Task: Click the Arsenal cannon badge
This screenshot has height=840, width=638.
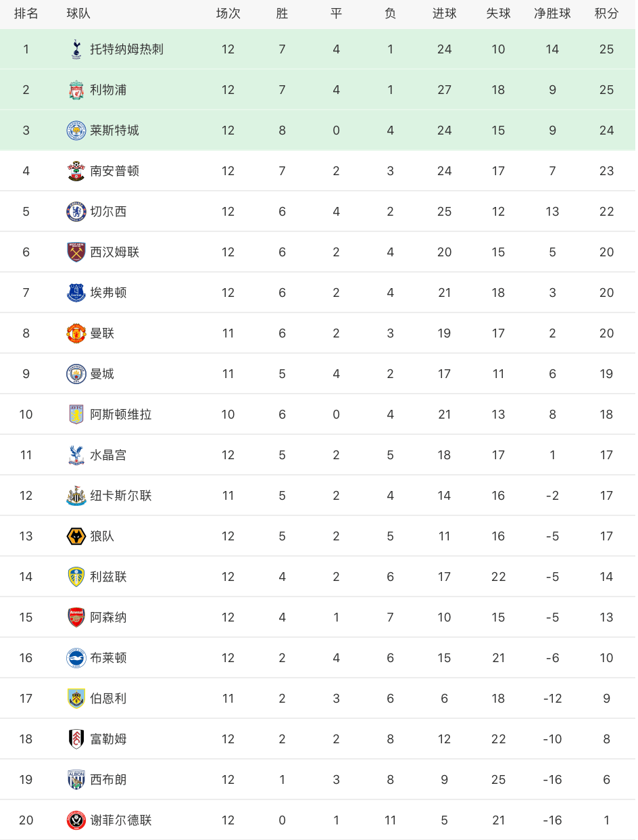Action: [76, 617]
